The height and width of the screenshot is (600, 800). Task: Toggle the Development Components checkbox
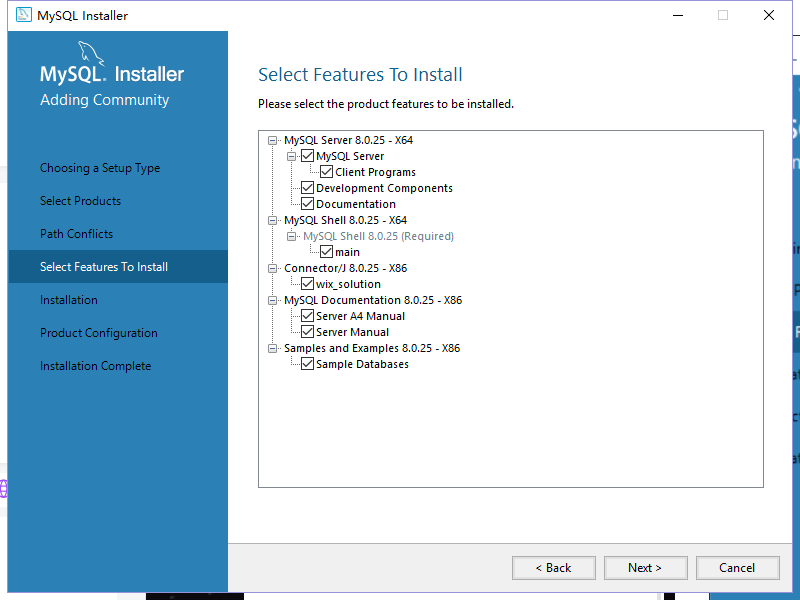point(307,188)
